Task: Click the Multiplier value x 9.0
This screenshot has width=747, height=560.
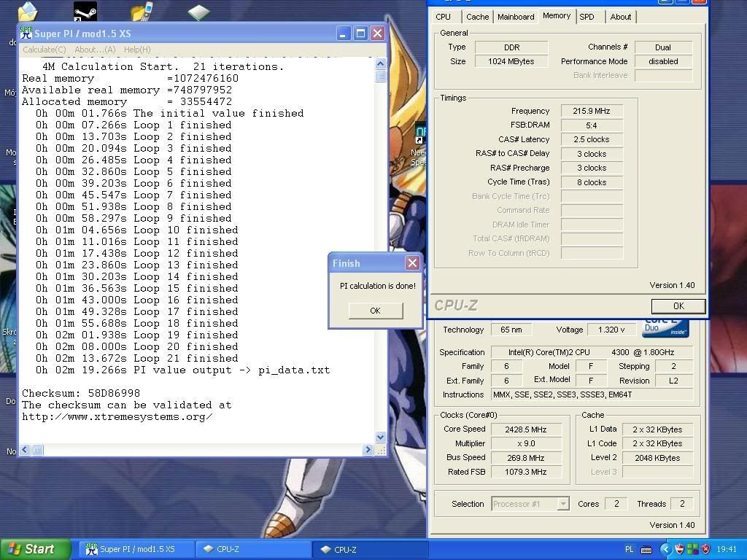Action: tap(526, 443)
